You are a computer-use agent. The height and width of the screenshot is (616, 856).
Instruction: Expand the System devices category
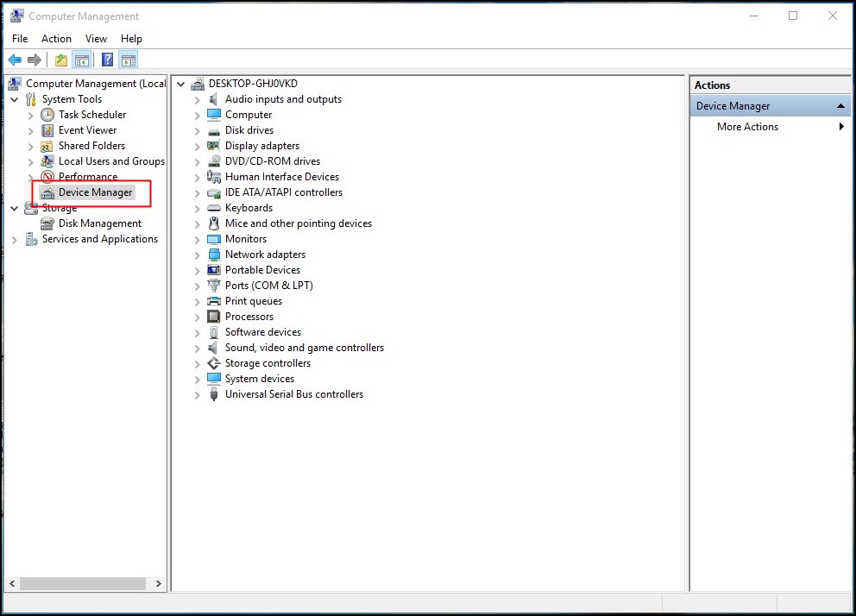(x=197, y=380)
